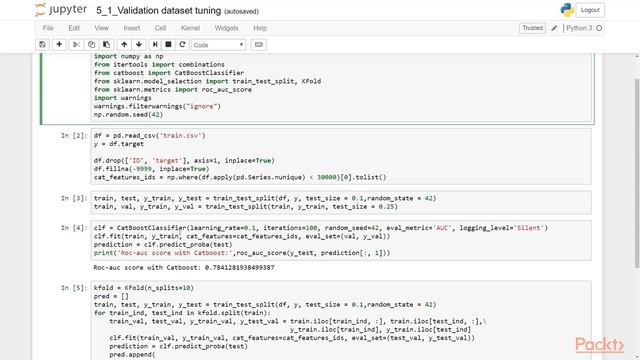Image resolution: width=640 pixels, height=360 pixels.
Task: Open the Cell menu
Action: click(160, 28)
